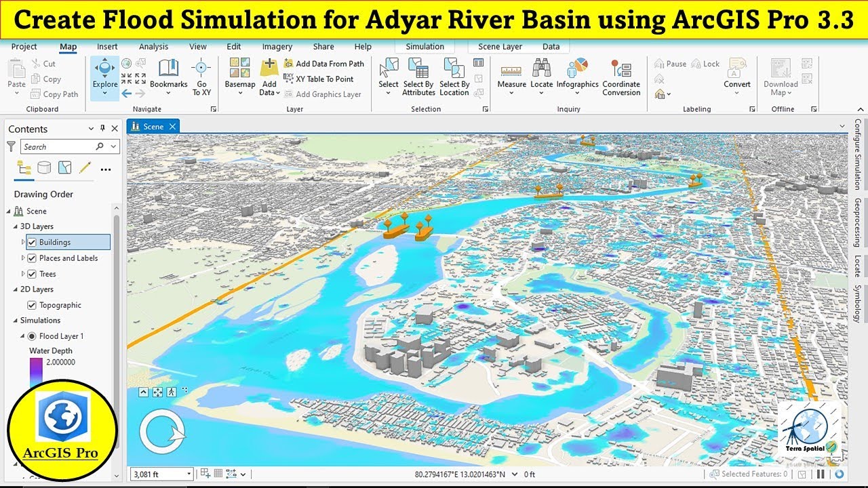This screenshot has width=868, height=488.
Task: Open the Basemap gallery
Action: pyautogui.click(x=240, y=77)
